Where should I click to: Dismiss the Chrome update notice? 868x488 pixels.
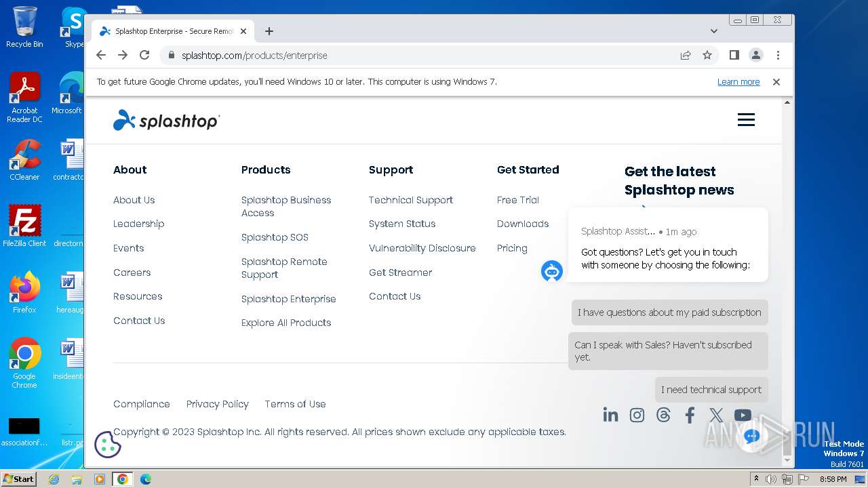click(776, 81)
